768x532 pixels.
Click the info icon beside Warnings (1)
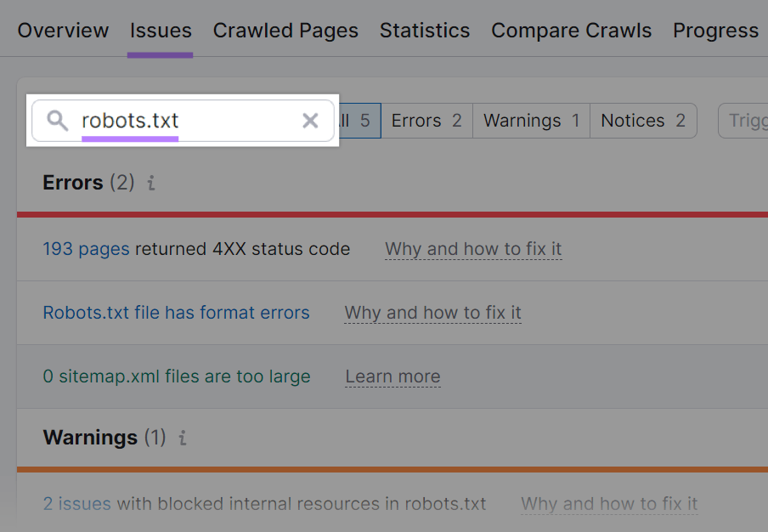click(183, 438)
